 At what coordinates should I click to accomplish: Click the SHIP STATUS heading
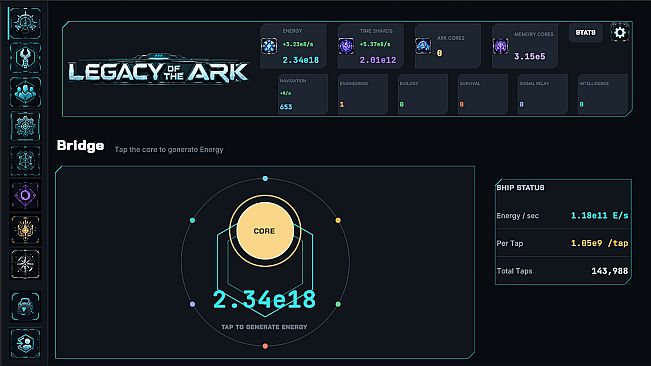[520, 188]
